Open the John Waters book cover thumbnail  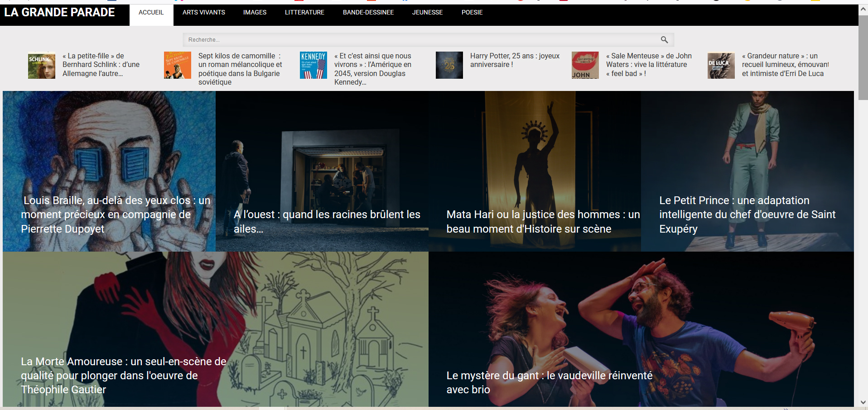pos(585,65)
